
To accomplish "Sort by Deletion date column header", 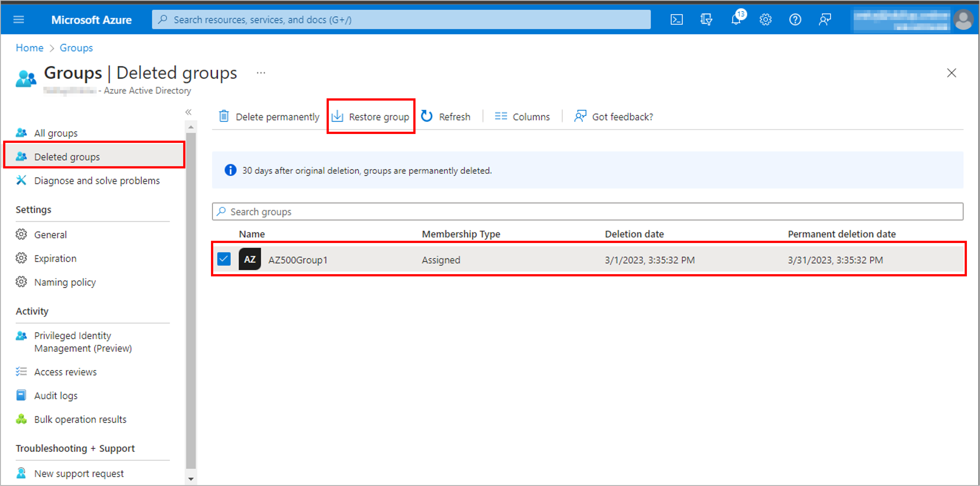I will (634, 234).
